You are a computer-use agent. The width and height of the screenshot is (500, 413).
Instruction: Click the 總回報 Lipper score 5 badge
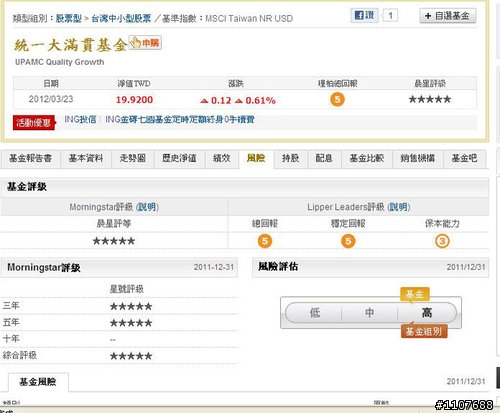(265, 241)
